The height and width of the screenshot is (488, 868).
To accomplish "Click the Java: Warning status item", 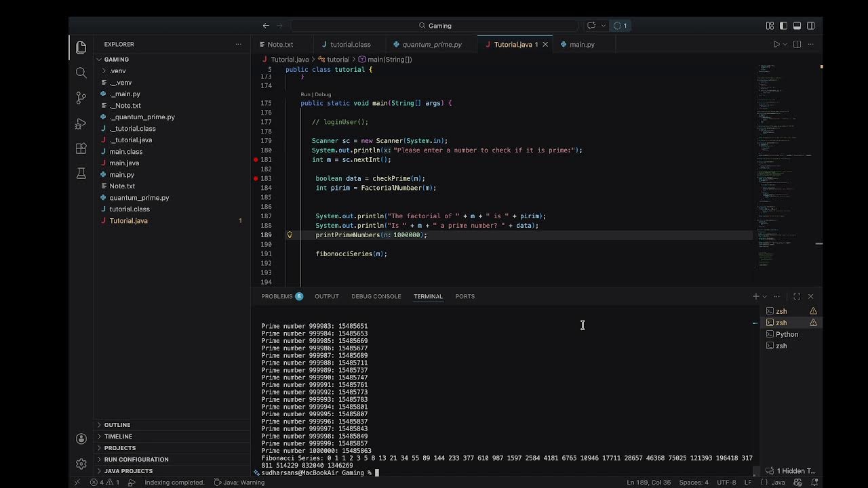I will [x=239, y=483].
